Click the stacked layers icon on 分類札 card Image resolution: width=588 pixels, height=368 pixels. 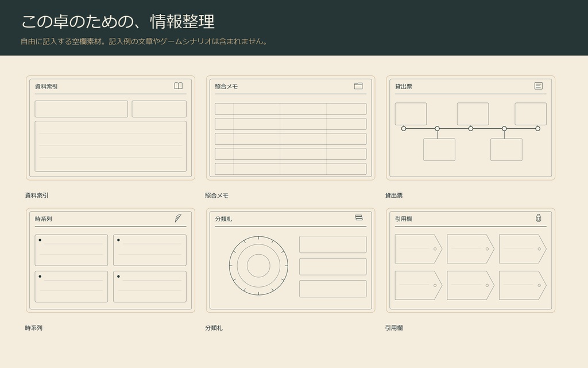(359, 218)
